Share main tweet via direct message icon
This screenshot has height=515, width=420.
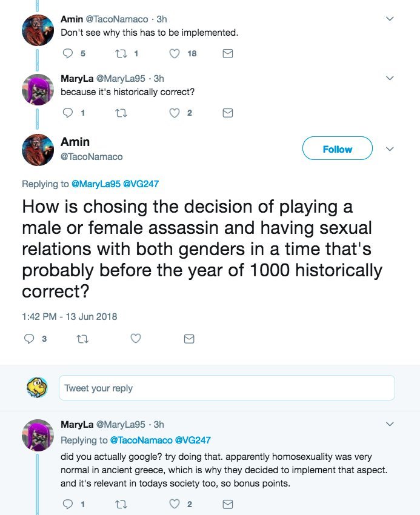click(x=189, y=339)
